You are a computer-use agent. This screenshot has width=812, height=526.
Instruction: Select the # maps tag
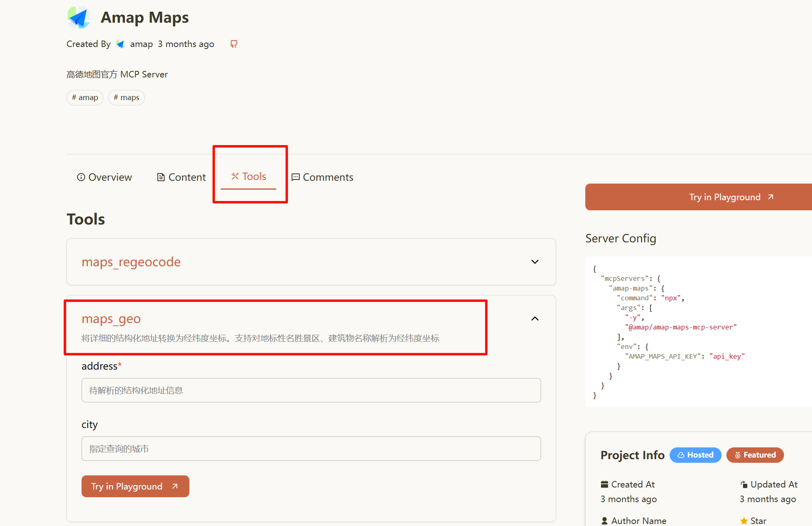point(127,98)
